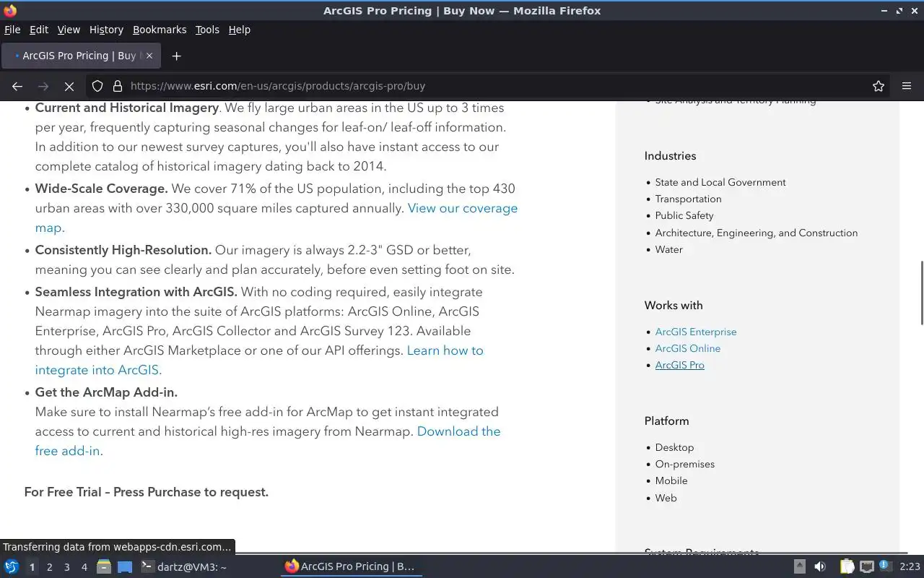Switch to workspace 4
The width and height of the screenshot is (924, 578).
point(84,567)
